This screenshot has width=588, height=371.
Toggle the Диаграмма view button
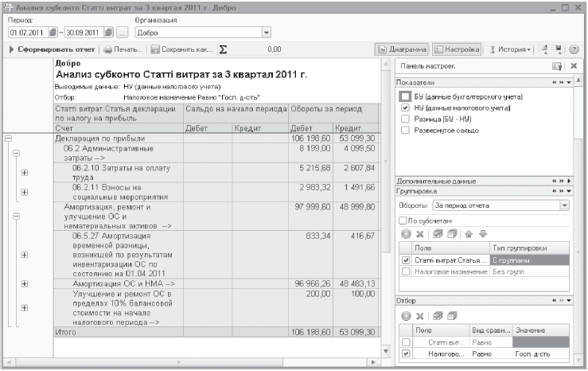(403, 49)
